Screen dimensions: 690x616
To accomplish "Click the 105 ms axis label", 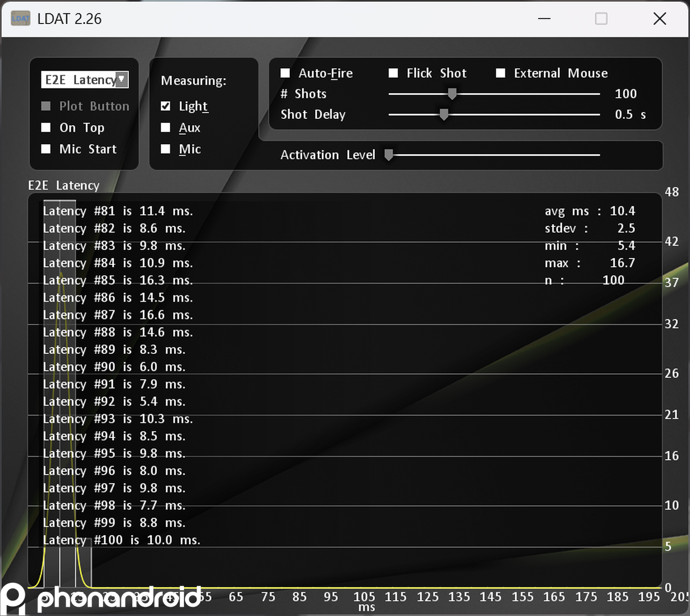I will (364, 597).
